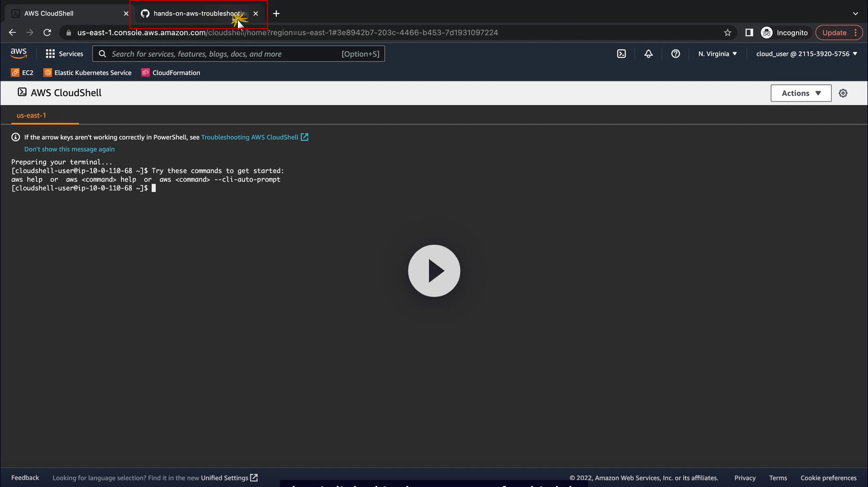Open the CloudFormation favorite shortcut
Viewport: 868px width, 487px height.
tap(171, 73)
